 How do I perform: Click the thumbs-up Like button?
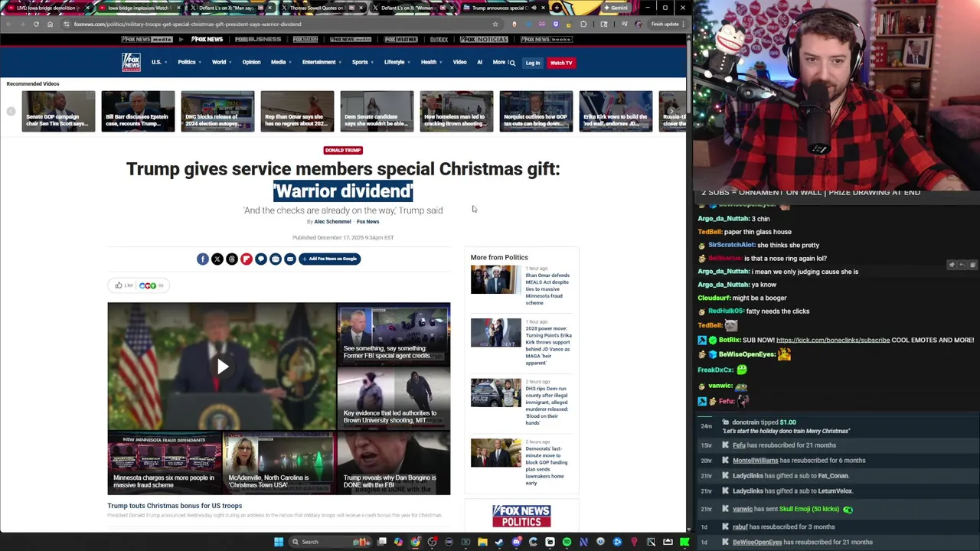(123, 285)
